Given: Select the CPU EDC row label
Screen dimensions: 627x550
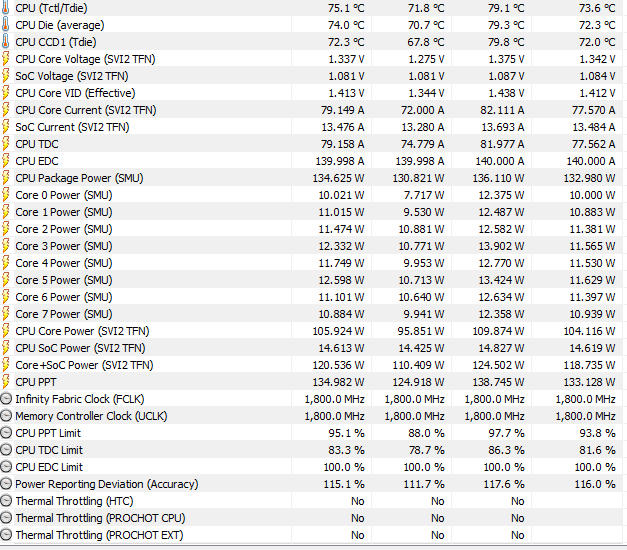Looking at the screenshot, I should pos(37,161).
